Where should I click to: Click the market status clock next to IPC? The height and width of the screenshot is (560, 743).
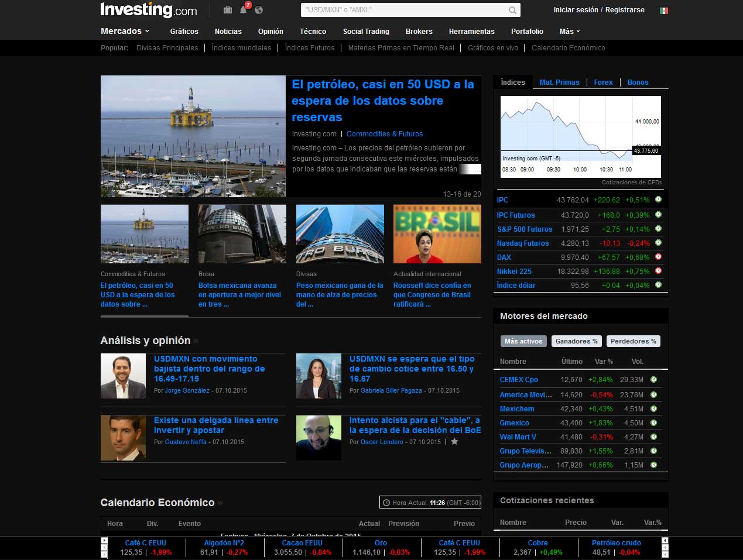(x=658, y=199)
